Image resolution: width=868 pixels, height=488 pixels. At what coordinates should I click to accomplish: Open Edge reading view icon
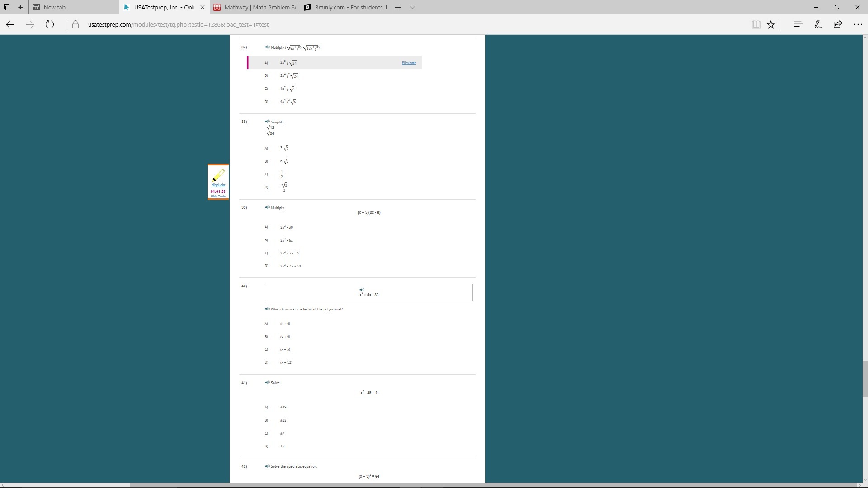756,25
